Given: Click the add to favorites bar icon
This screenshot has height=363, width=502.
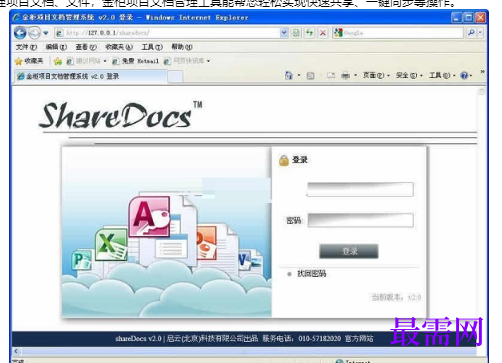Looking at the screenshot, I should tap(58, 61).
